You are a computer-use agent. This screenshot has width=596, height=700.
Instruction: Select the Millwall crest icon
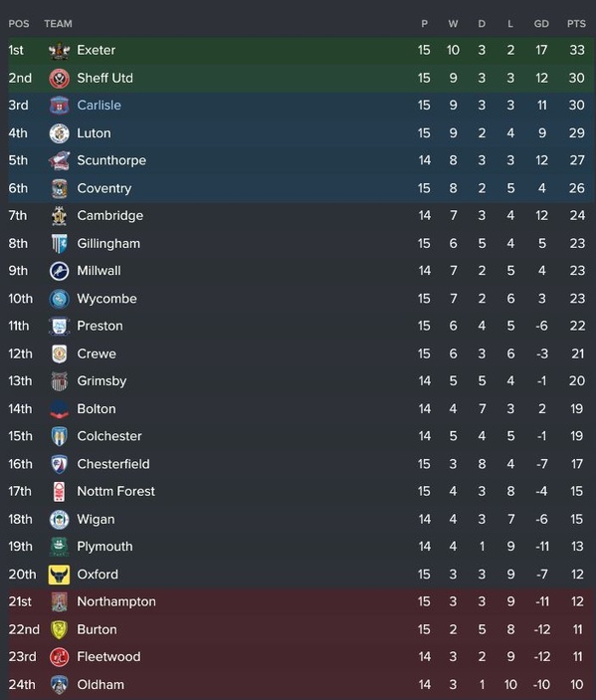coord(59,271)
